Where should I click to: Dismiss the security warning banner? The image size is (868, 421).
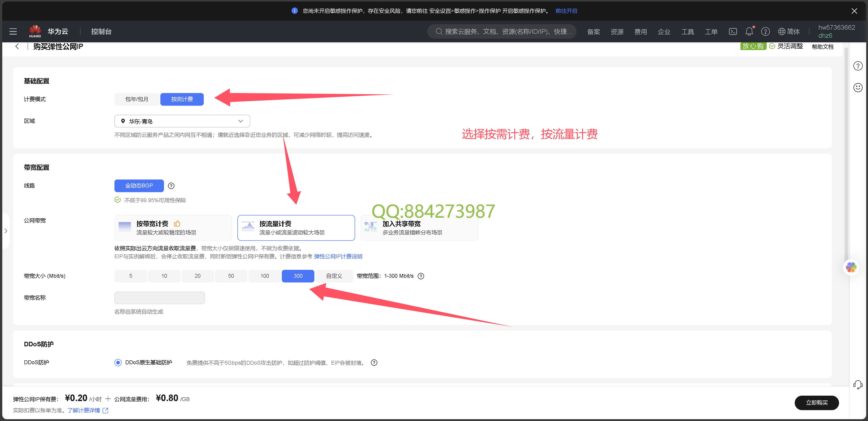tap(854, 11)
